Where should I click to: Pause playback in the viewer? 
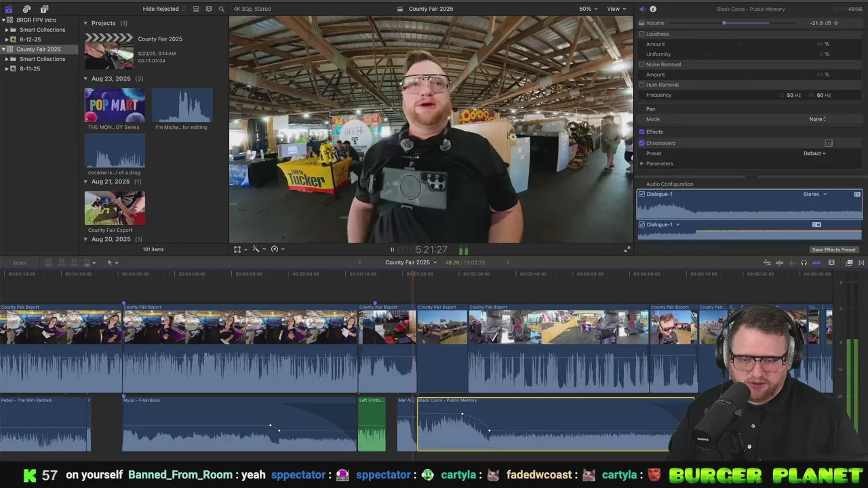[x=392, y=250]
